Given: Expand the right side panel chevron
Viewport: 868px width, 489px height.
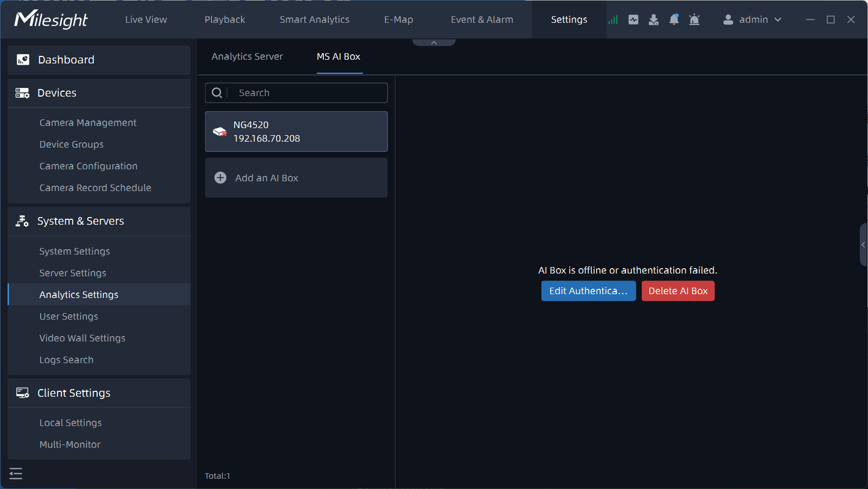Looking at the screenshot, I should coord(863,245).
